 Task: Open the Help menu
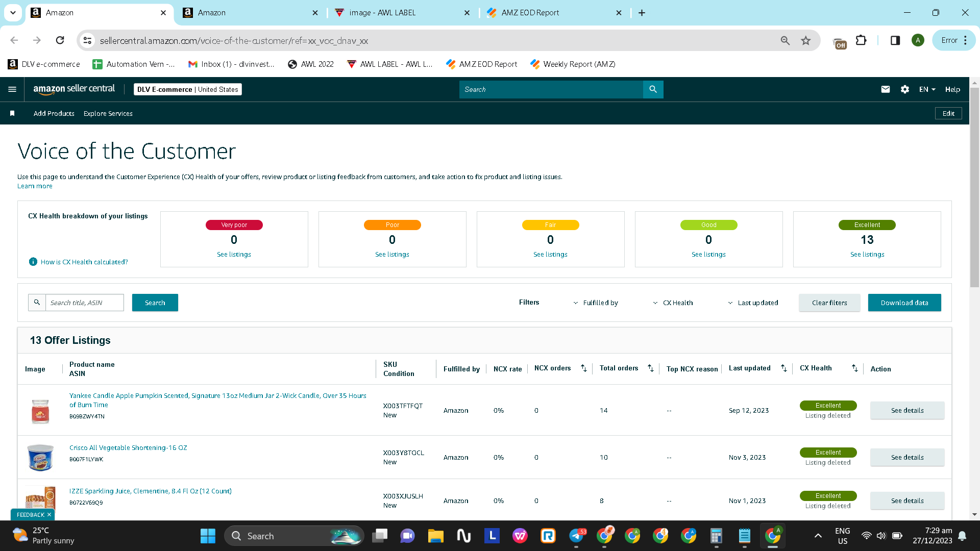952,89
